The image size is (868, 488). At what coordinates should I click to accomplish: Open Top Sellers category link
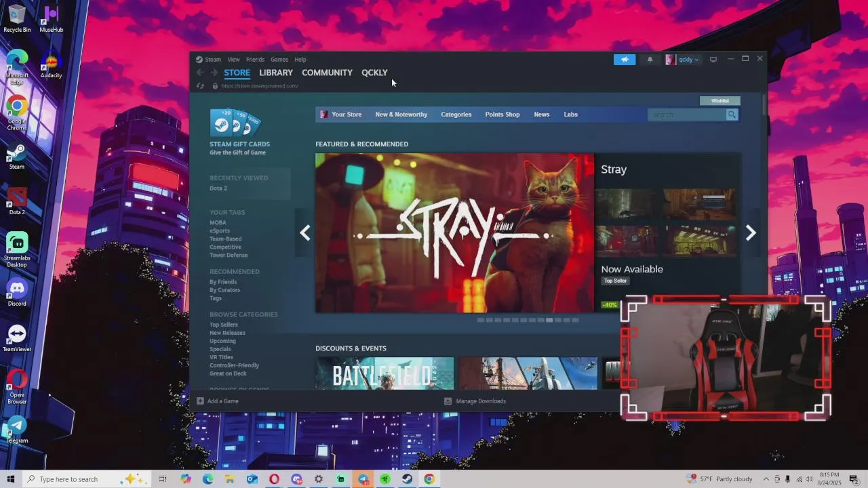[224, 325]
